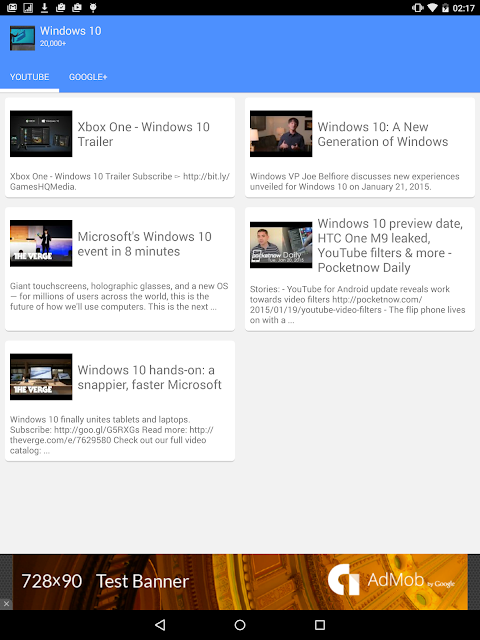This screenshot has width=480, height=640.
Task: Tap the Android debug icon in status bar
Action: point(93,7)
